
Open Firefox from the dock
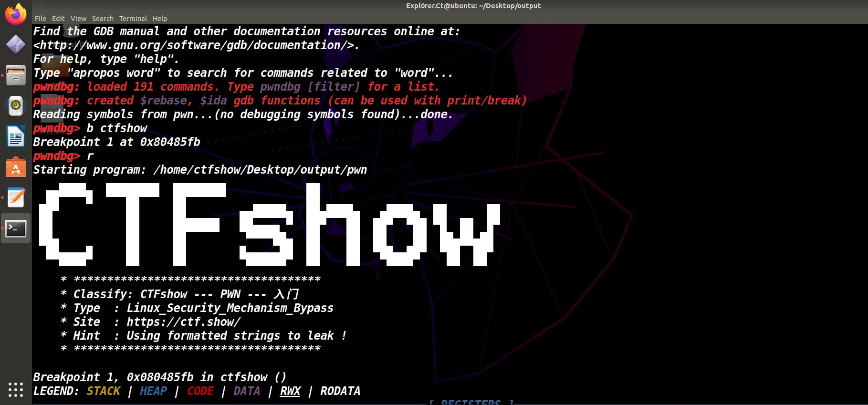coord(16,14)
